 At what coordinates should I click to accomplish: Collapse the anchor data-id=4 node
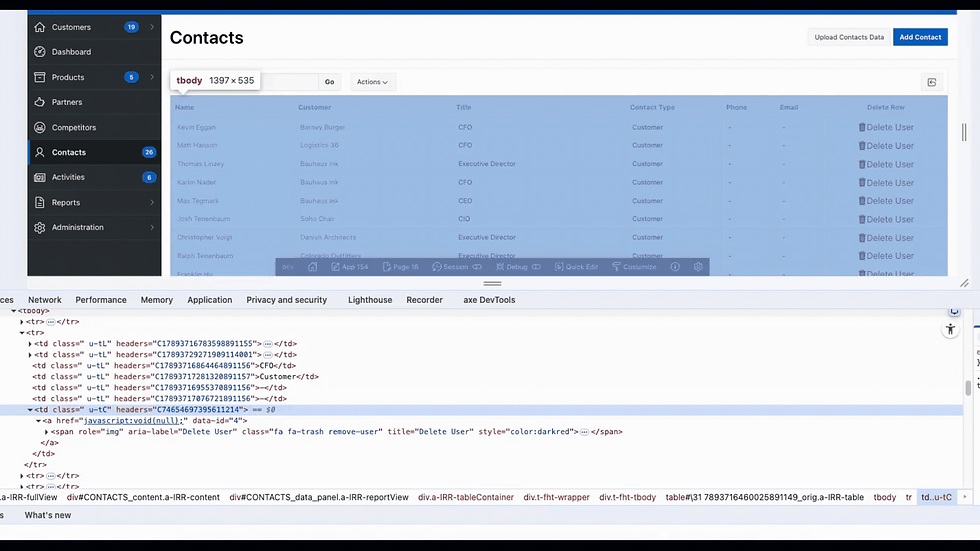pyautogui.click(x=38, y=421)
